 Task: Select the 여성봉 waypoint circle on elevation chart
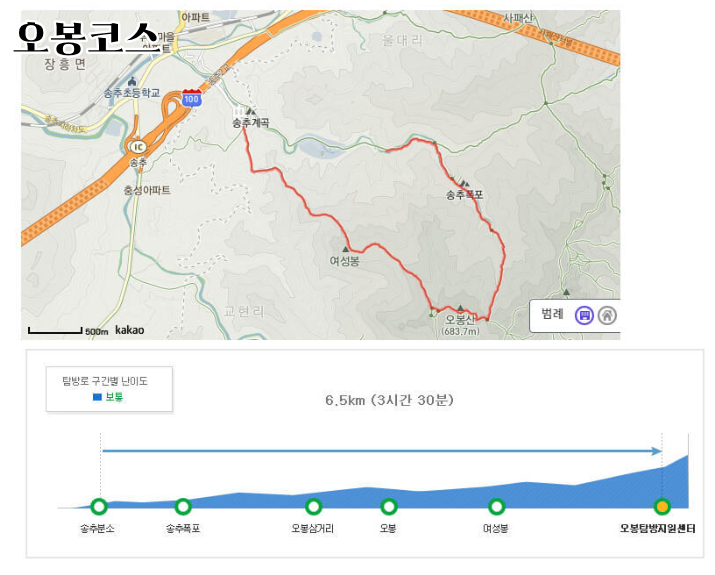pos(496,507)
